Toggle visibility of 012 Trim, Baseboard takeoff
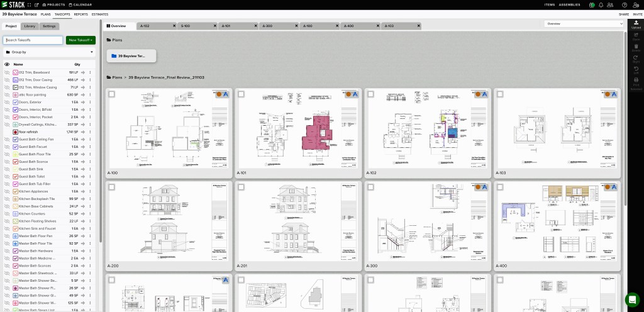The width and height of the screenshot is (644, 312). point(7,72)
